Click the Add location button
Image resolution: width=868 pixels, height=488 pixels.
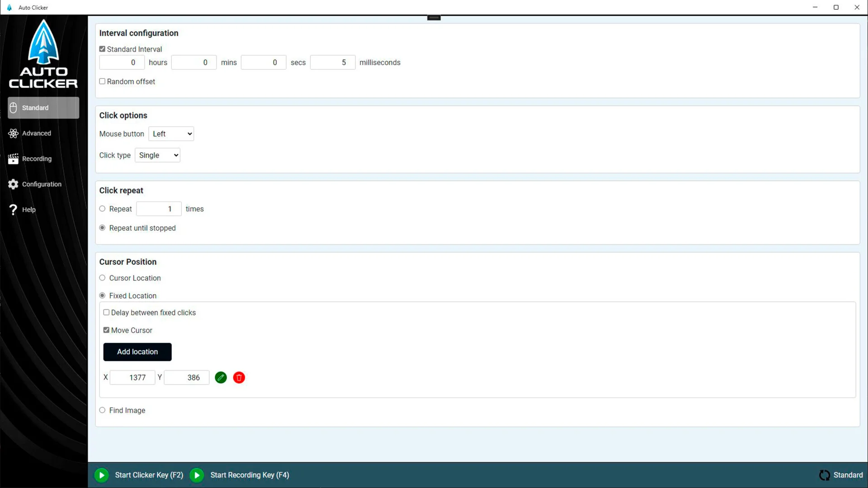[137, 352]
